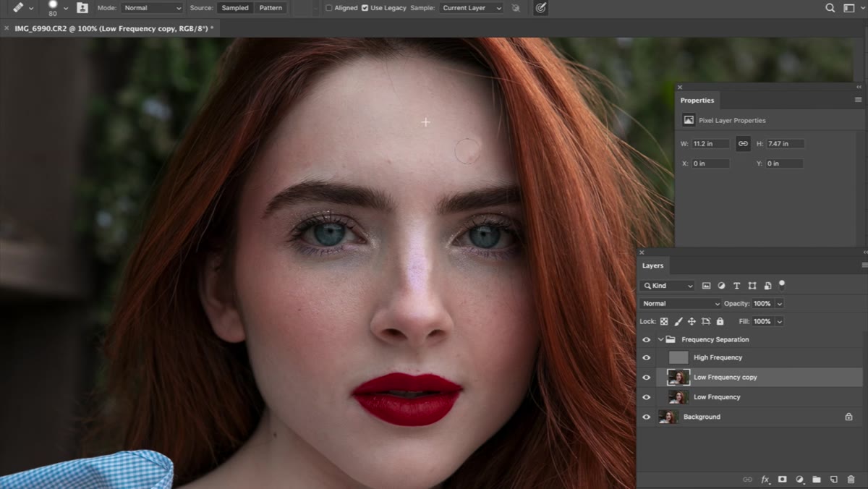Hide the Frequency Separation group

pos(647,339)
